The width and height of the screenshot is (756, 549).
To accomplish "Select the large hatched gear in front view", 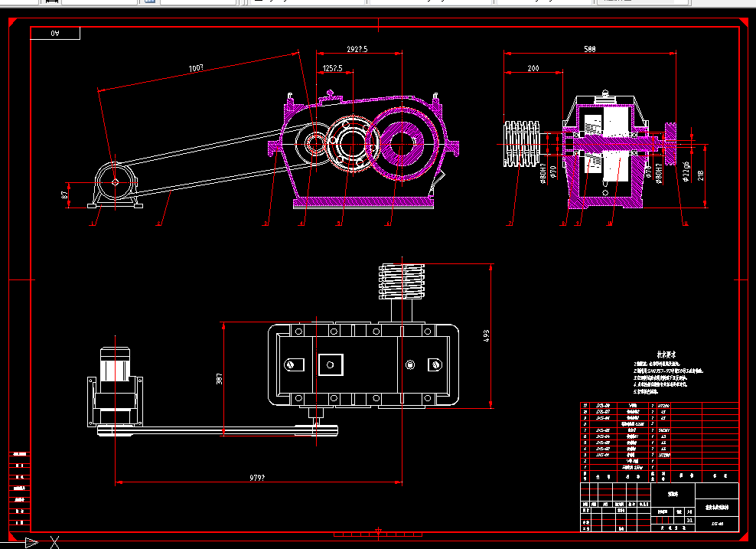I will click(402, 143).
